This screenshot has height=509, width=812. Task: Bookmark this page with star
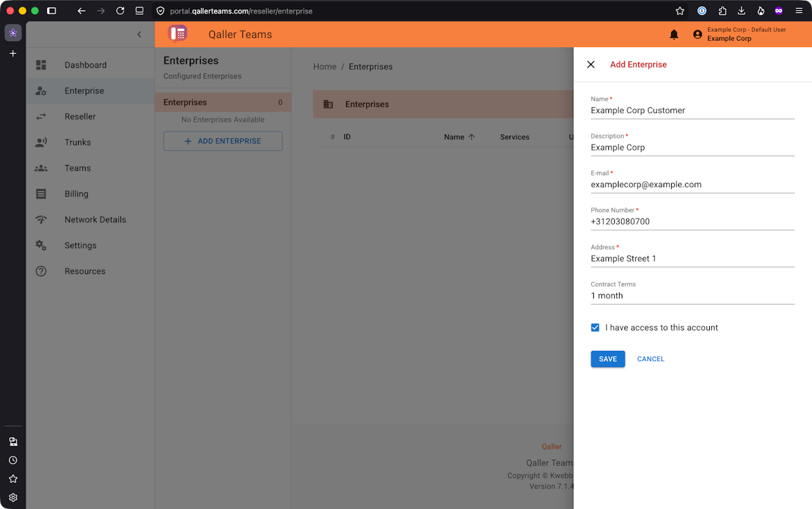(680, 11)
